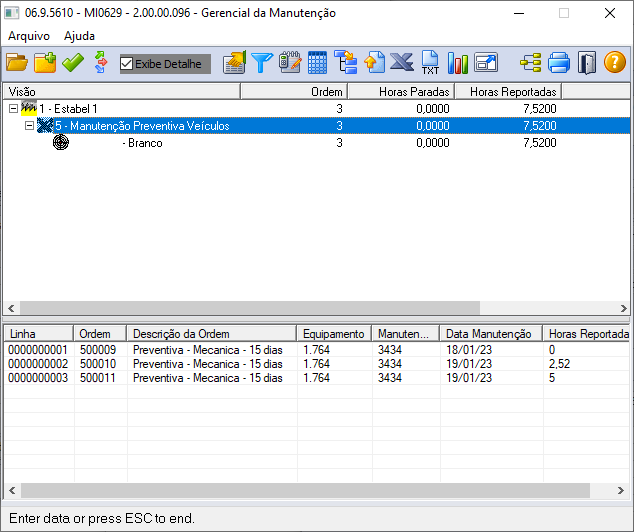
Task: Click order number 500011
Action: point(98,378)
